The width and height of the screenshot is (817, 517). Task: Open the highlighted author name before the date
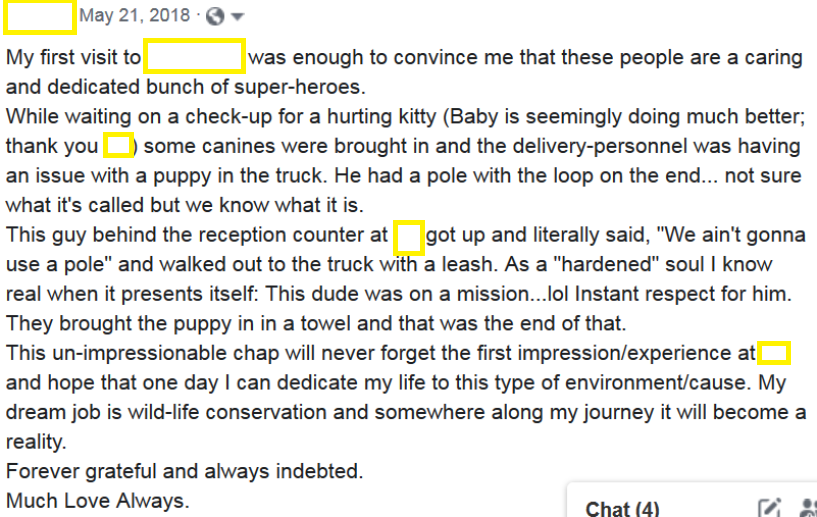click(x=40, y=18)
